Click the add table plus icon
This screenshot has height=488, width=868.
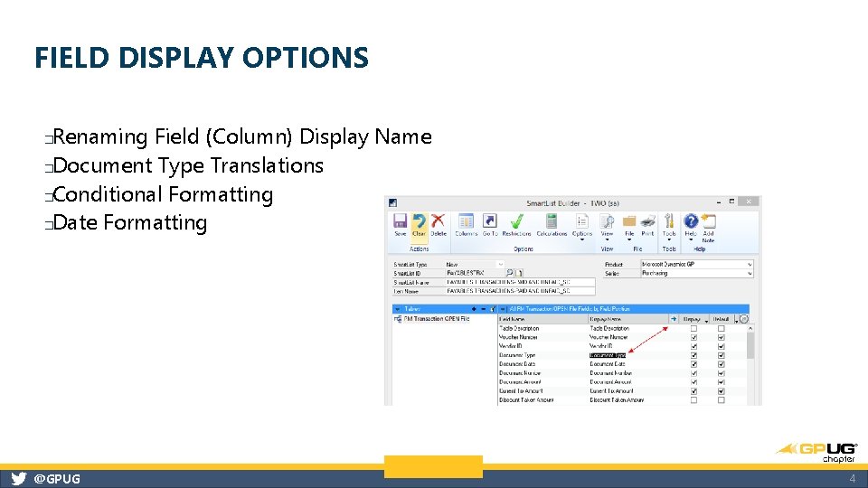tap(474, 309)
